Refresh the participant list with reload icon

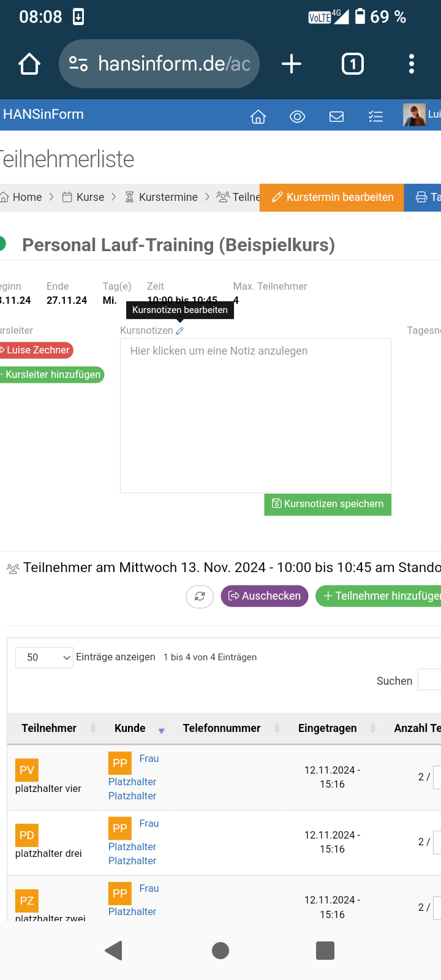[200, 596]
